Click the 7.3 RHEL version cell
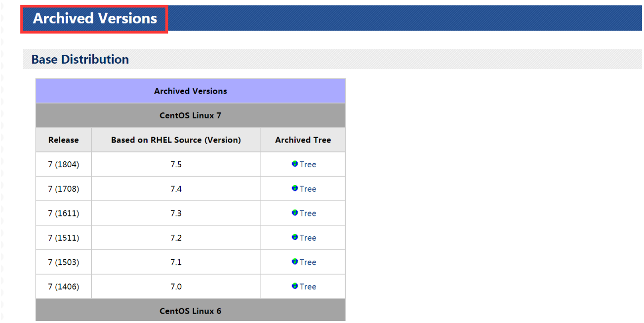This screenshot has height=323, width=644. click(x=176, y=213)
